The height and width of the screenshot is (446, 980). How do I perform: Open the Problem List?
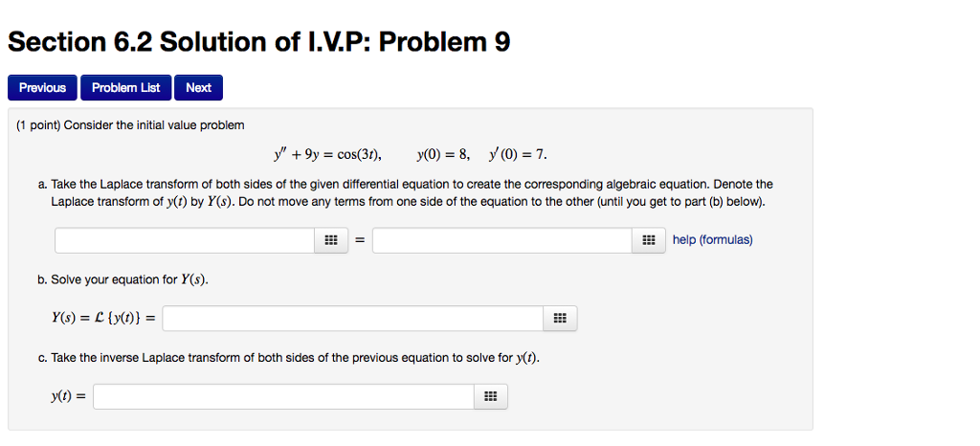point(125,87)
